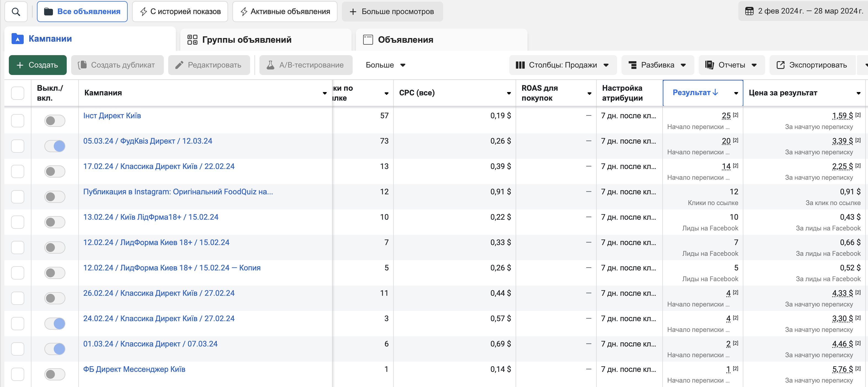Open the Отчеты dropdown

(x=732, y=65)
